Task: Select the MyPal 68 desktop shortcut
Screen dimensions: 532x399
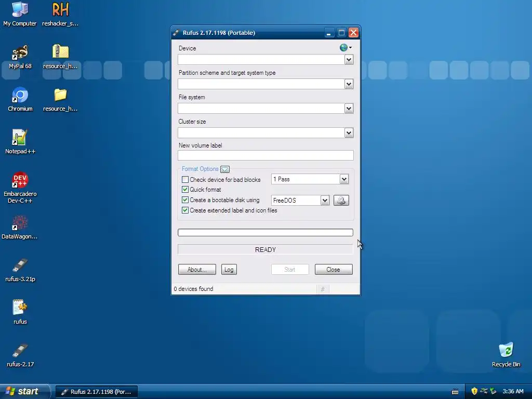Action: (x=20, y=57)
